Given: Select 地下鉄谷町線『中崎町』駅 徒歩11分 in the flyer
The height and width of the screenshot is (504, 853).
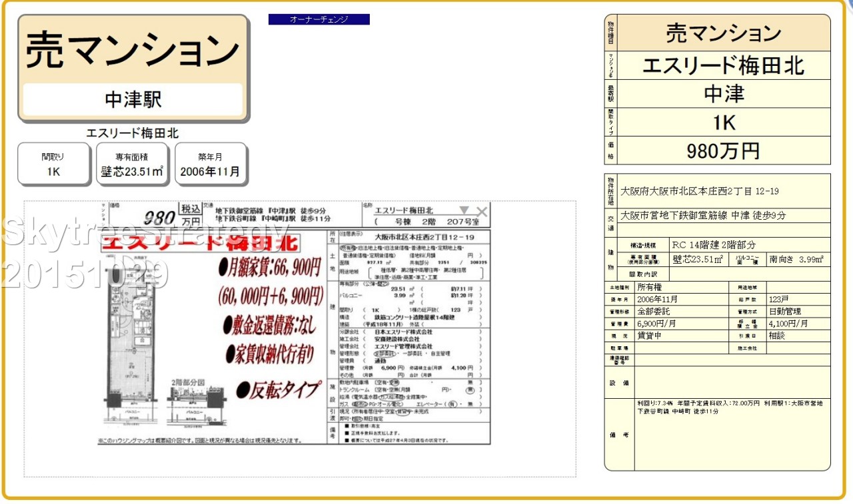Looking at the screenshot, I should tap(273, 218).
